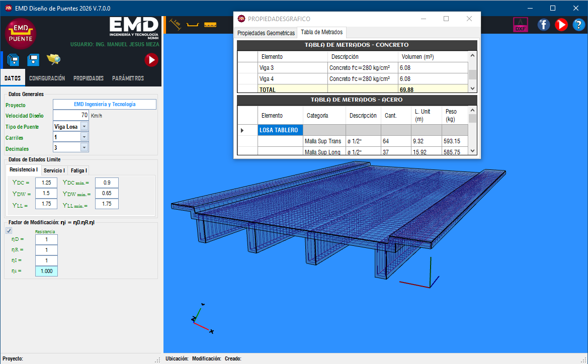Click the DXF export icon
The image size is (588, 364).
point(520,25)
